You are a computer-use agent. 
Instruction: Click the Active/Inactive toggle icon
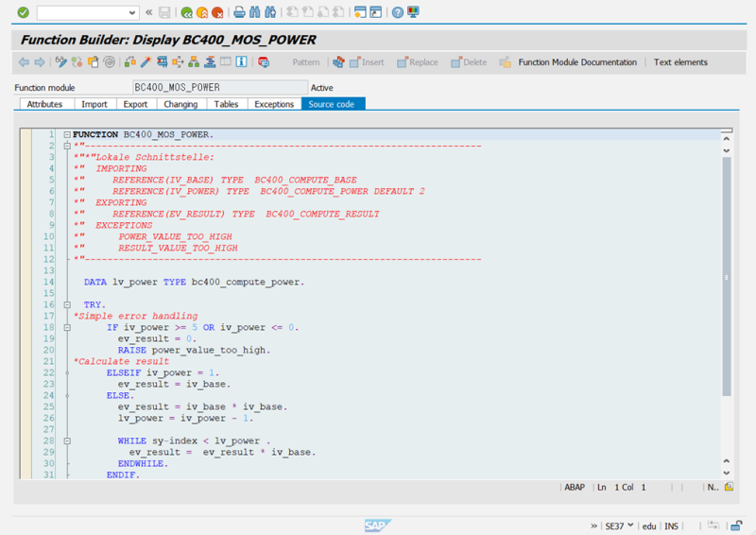(x=77, y=61)
